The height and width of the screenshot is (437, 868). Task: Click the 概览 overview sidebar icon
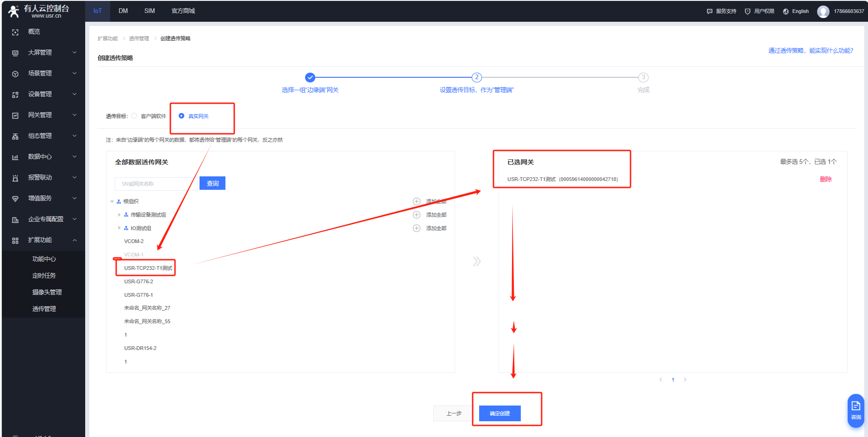point(15,32)
